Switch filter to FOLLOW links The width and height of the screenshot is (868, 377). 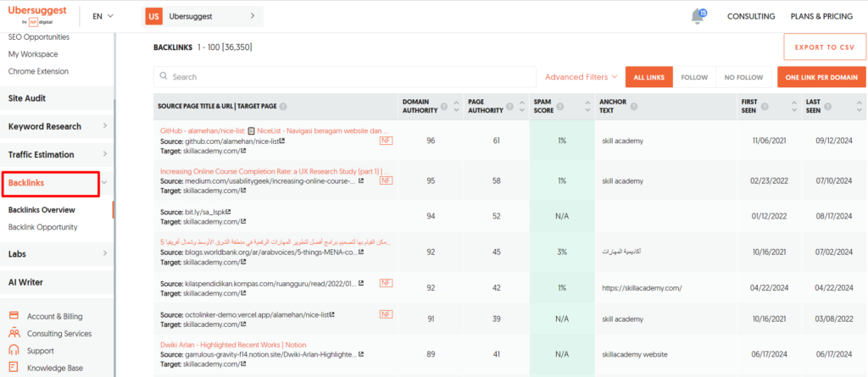(x=694, y=77)
